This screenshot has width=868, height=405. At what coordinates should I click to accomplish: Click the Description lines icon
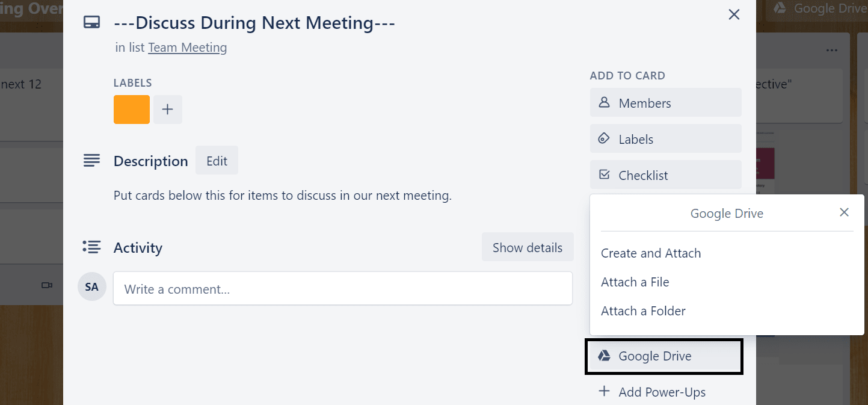[x=91, y=161]
